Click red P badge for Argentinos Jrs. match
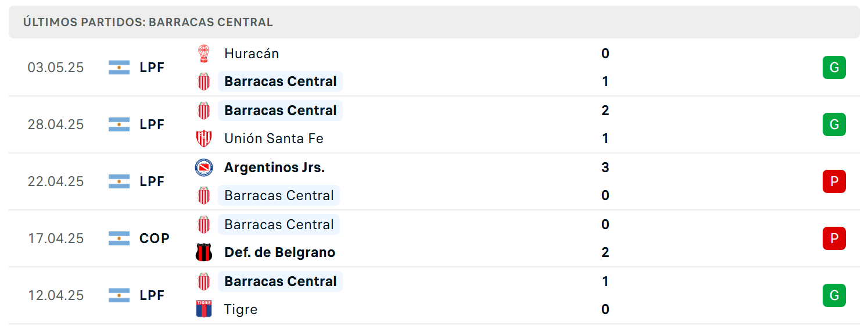868x332 pixels. (834, 181)
